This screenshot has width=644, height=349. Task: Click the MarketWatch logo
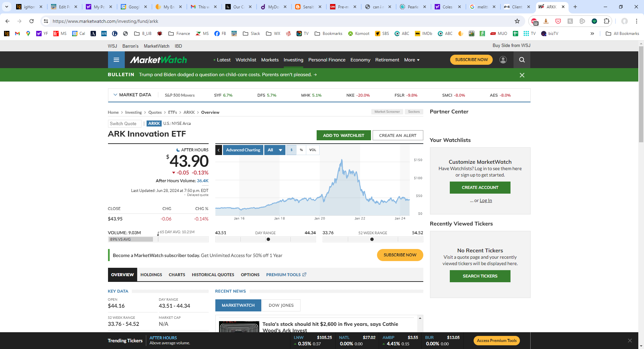(158, 60)
